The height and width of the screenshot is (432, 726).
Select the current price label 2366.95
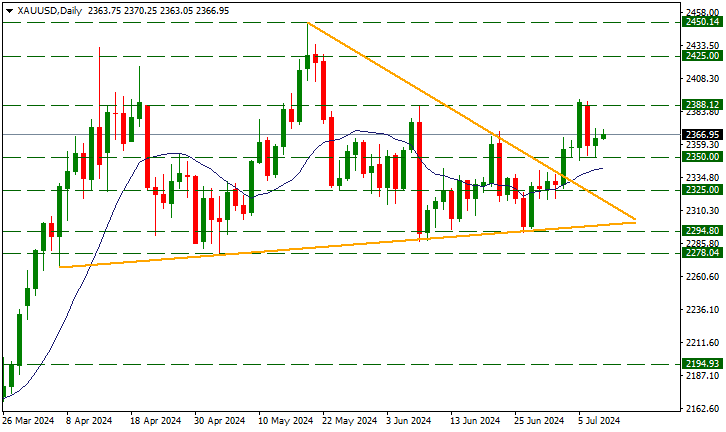(702, 134)
